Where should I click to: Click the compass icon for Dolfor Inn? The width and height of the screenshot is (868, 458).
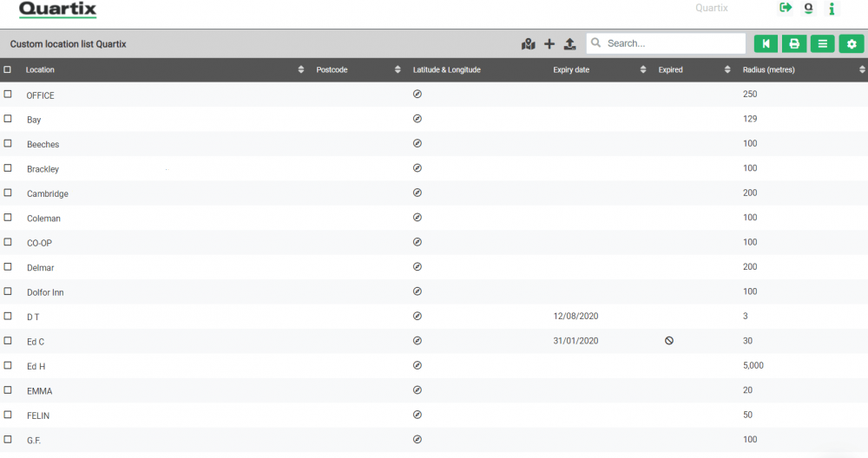point(418,291)
